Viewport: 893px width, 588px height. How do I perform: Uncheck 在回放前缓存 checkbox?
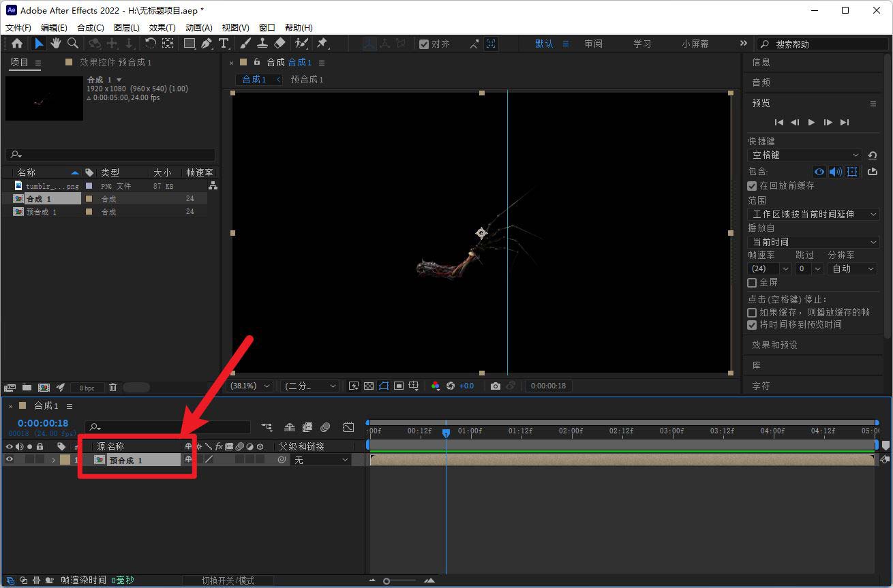752,185
